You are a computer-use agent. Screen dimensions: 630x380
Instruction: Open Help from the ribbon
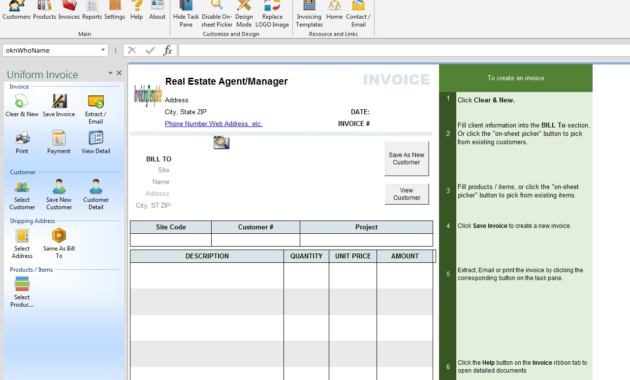(137, 10)
